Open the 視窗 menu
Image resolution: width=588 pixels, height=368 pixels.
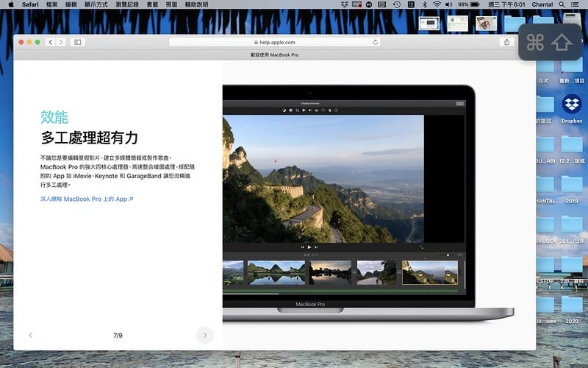click(x=171, y=4)
